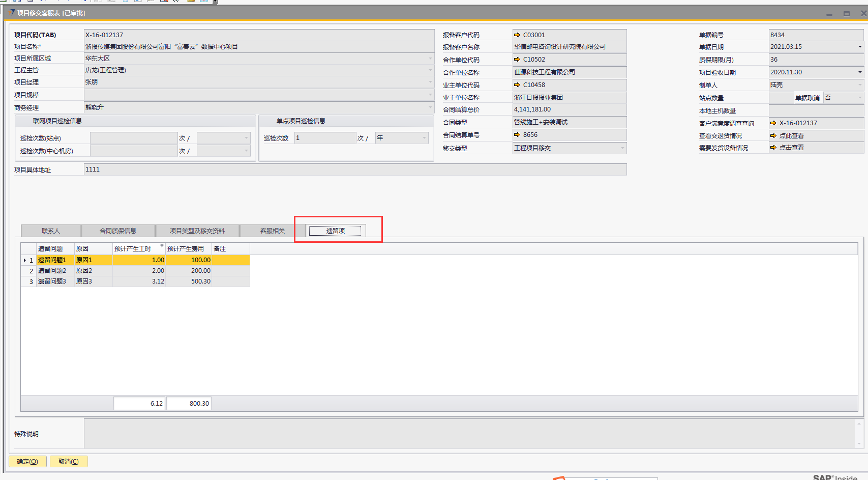Screen dimensions: 868x480
Task: Click link arrow beside customer code C03001
Action: point(517,35)
